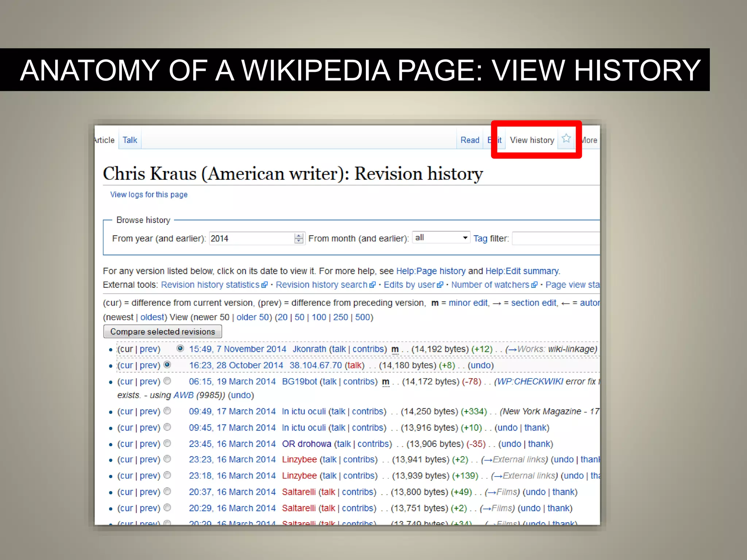Click the watchlist star icon
Image resolution: width=747 pixels, height=560 pixels.
click(x=566, y=139)
